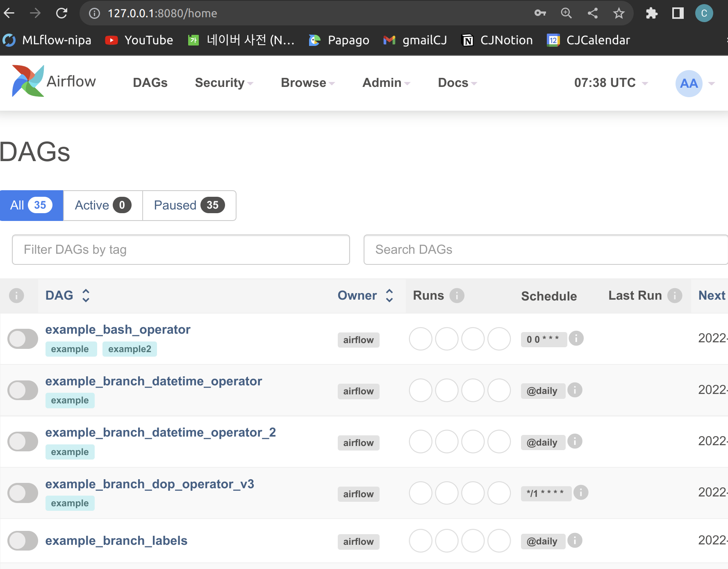Click info icon beside example_branch_datetime_operator_2 schedule
The width and height of the screenshot is (728, 569).
tap(575, 442)
